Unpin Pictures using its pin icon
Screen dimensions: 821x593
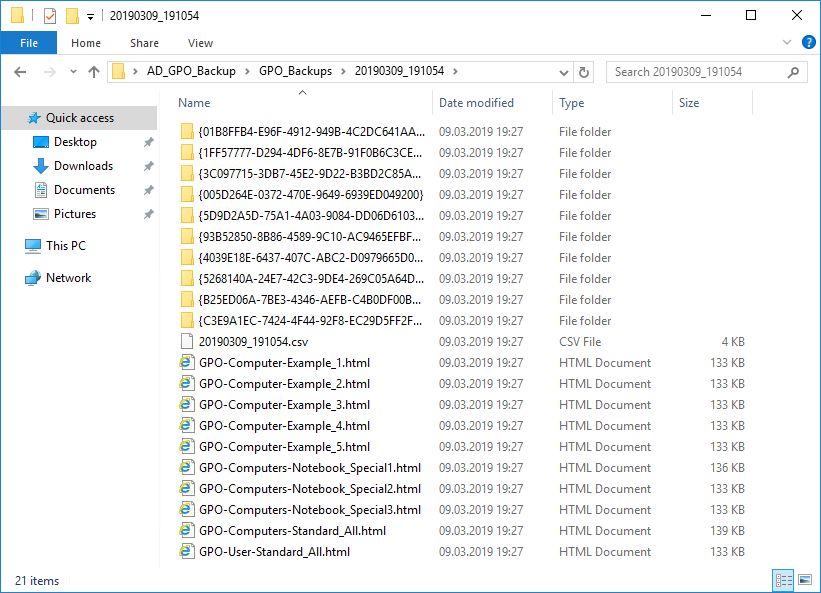coord(149,214)
